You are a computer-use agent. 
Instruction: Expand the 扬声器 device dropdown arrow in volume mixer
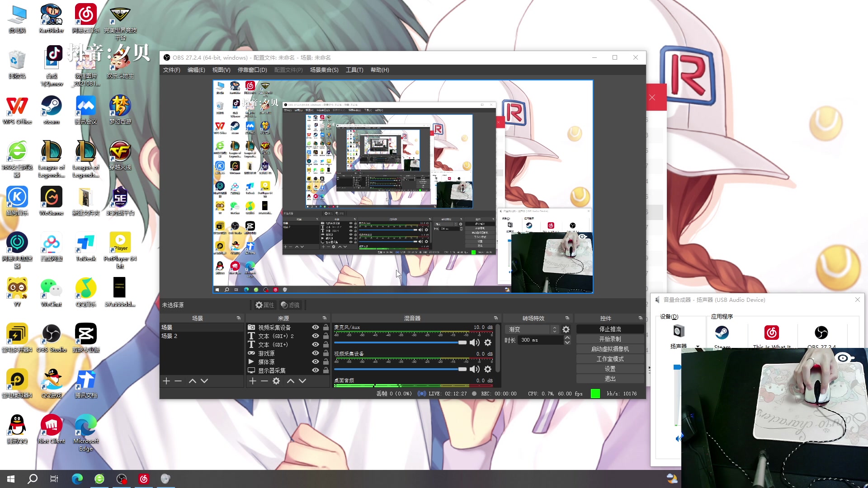[x=698, y=346]
